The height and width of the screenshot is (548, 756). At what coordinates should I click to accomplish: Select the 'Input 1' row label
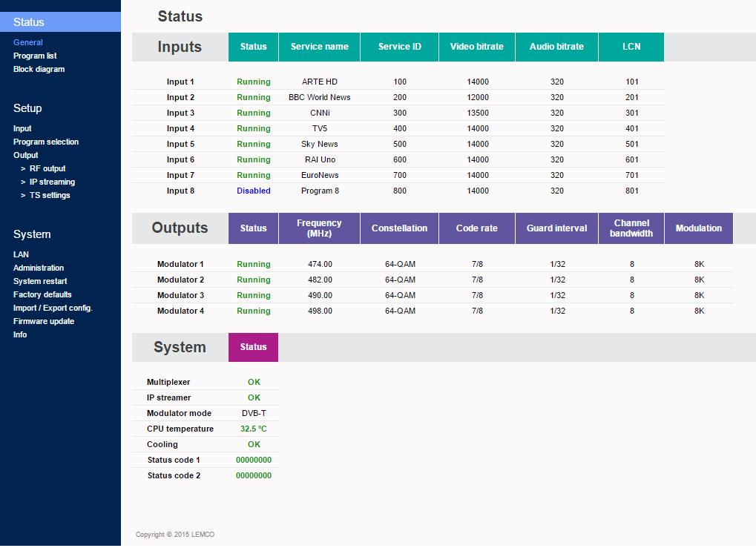coord(180,82)
